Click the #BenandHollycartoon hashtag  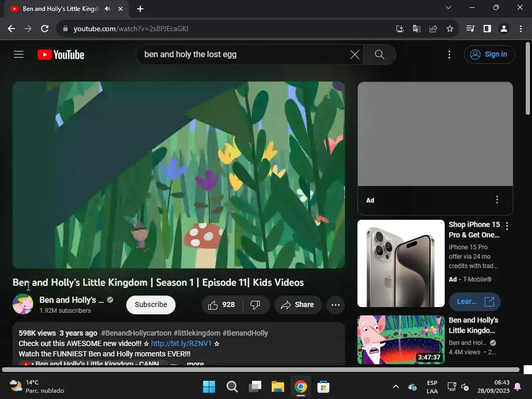(x=136, y=333)
